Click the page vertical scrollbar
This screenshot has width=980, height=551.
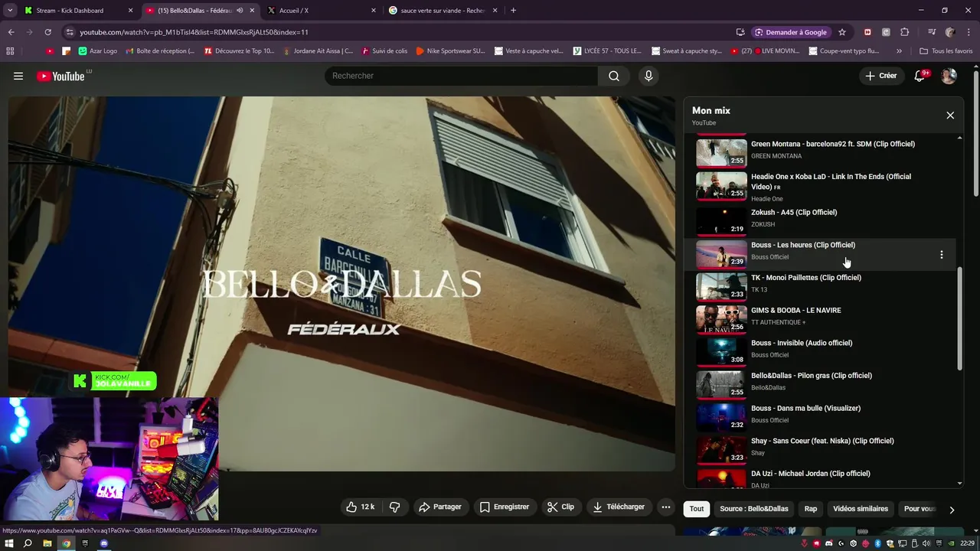[x=976, y=134]
